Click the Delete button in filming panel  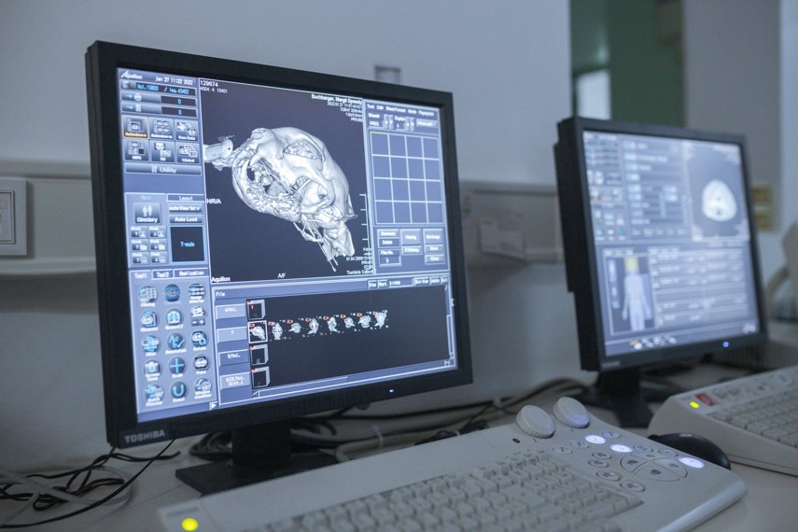(x=388, y=242)
